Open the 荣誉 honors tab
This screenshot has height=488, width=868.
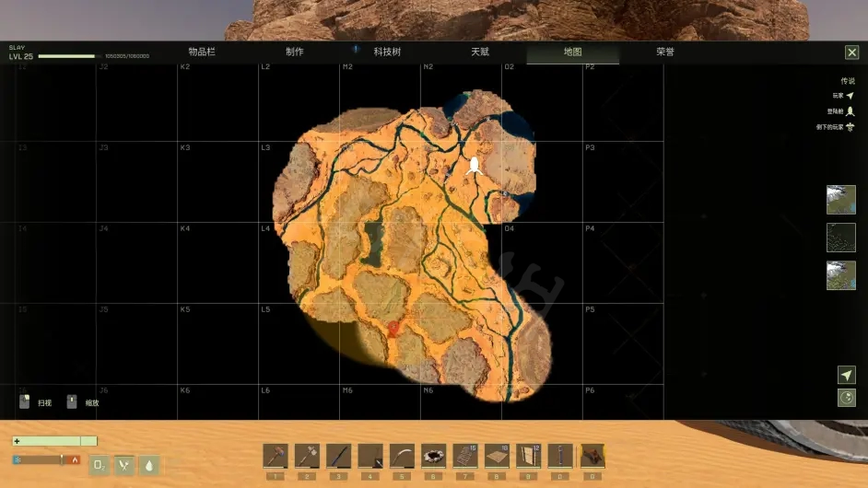[665, 52]
